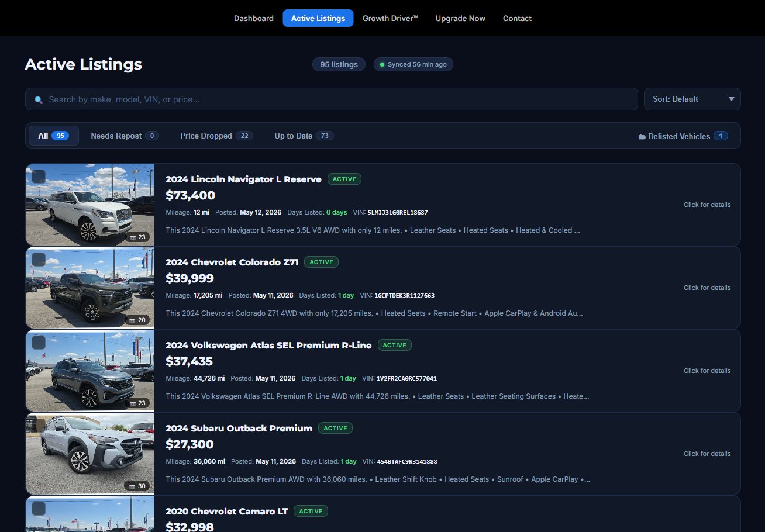Switch to Price Dropped filter tab
Screen dimensions: 765x532
point(216,136)
